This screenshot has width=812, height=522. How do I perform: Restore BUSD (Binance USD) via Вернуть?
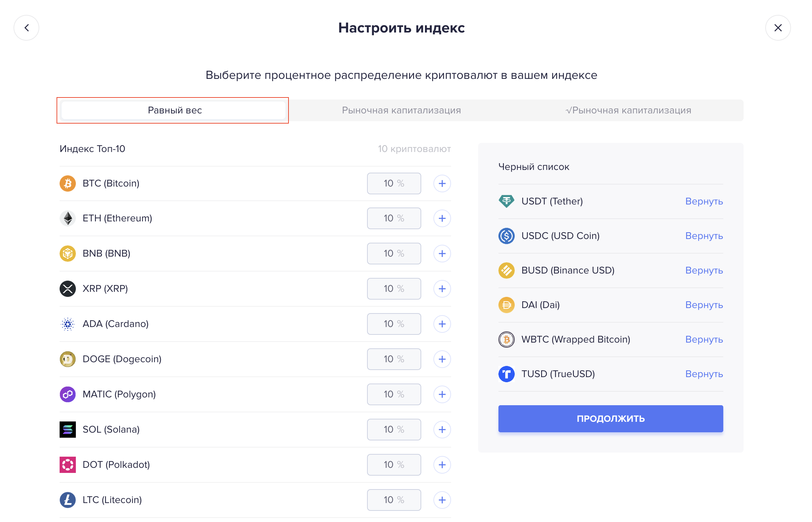(704, 270)
